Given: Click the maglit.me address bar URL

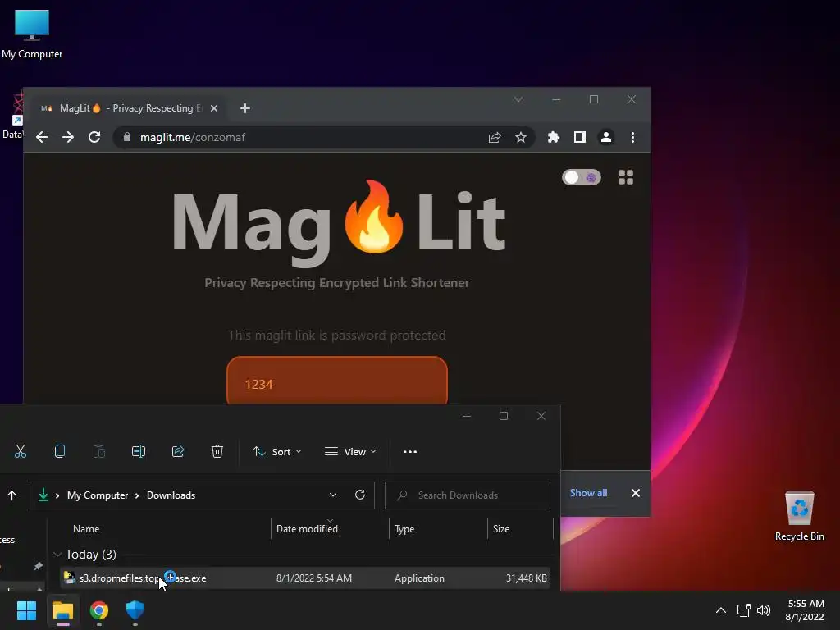Looking at the screenshot, I should pyautogui.click(x=192, y=138).
